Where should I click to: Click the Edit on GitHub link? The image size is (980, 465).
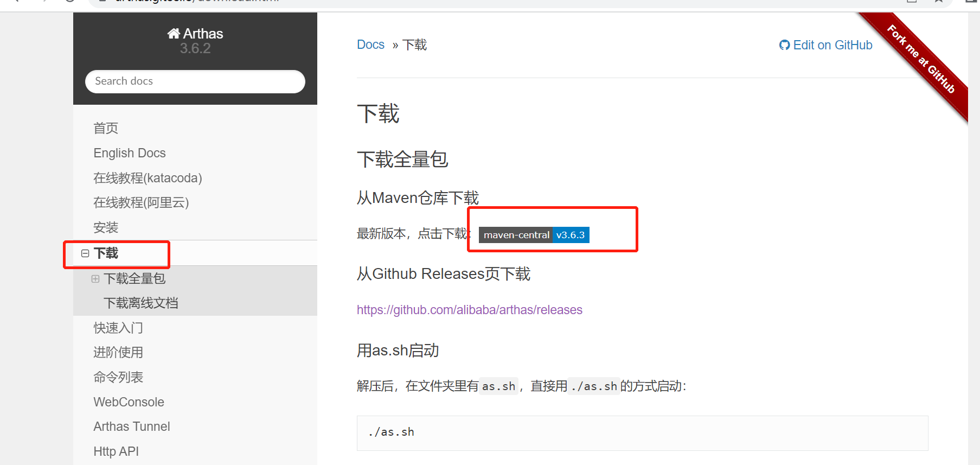(826, 45)
